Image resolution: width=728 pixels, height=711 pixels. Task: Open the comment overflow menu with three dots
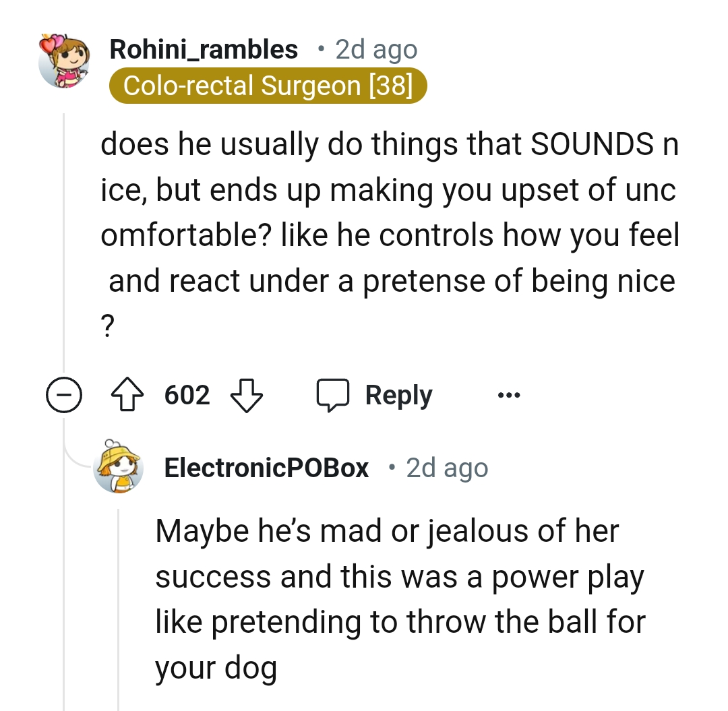pyautogui.click(x=509, y=396)
